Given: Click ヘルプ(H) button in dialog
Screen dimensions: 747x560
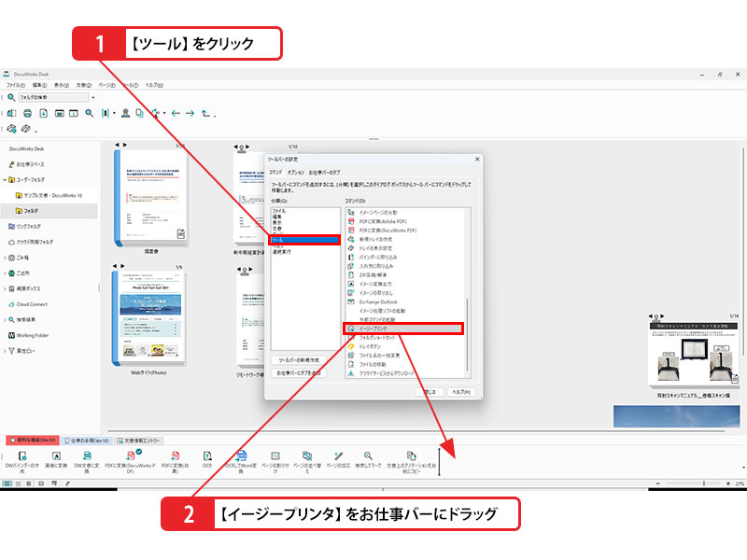Looking at the screenshot, I should click(461, 392).
